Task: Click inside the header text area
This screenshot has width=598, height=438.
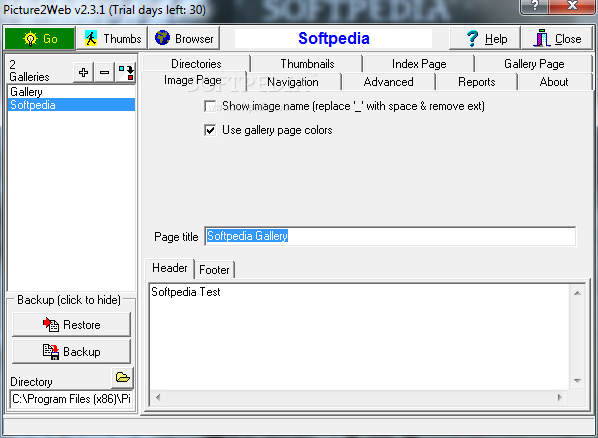Action: 358,337
